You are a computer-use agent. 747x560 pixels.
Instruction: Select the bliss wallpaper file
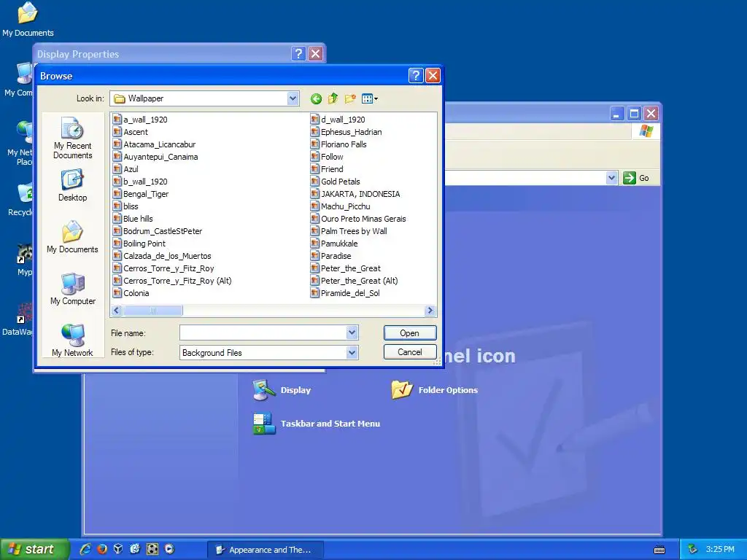coord(125,206)
